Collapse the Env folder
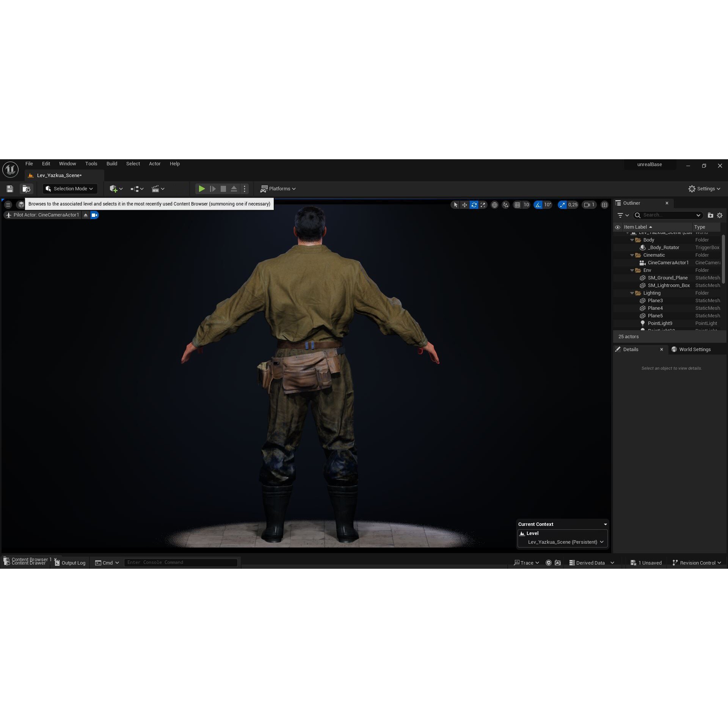The width and height of the screenshot is (728, 728). [x=632, y=270]
